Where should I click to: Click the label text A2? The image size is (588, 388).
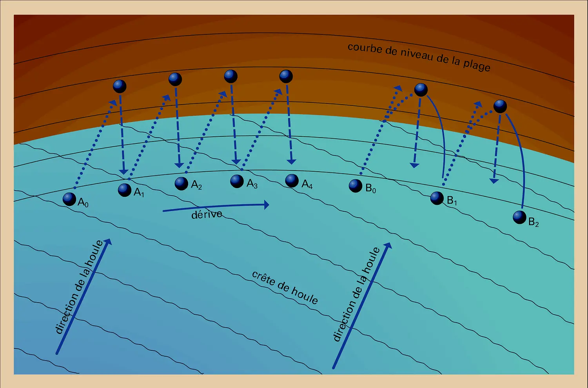click(x=196, y=185)
